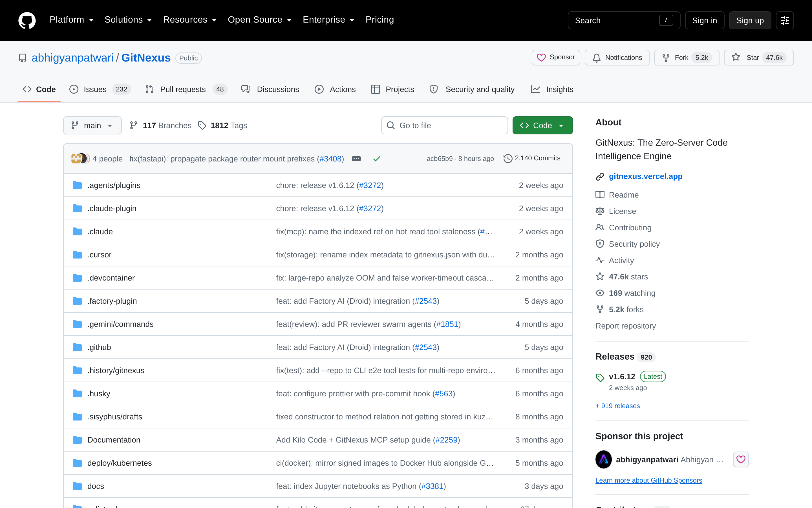Switch to the Discussions tab
Screen dimensions: 812x508
click(x=270, y=89)
